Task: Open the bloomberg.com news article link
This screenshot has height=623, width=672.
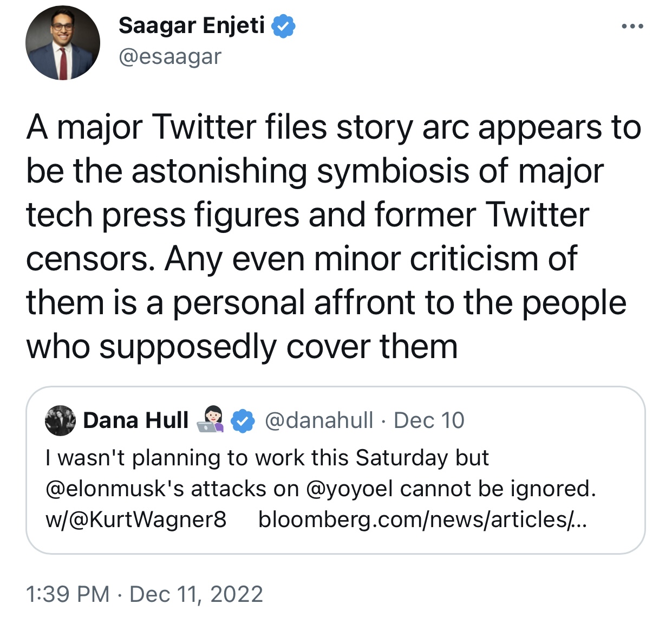Action: tap(422, 520)
